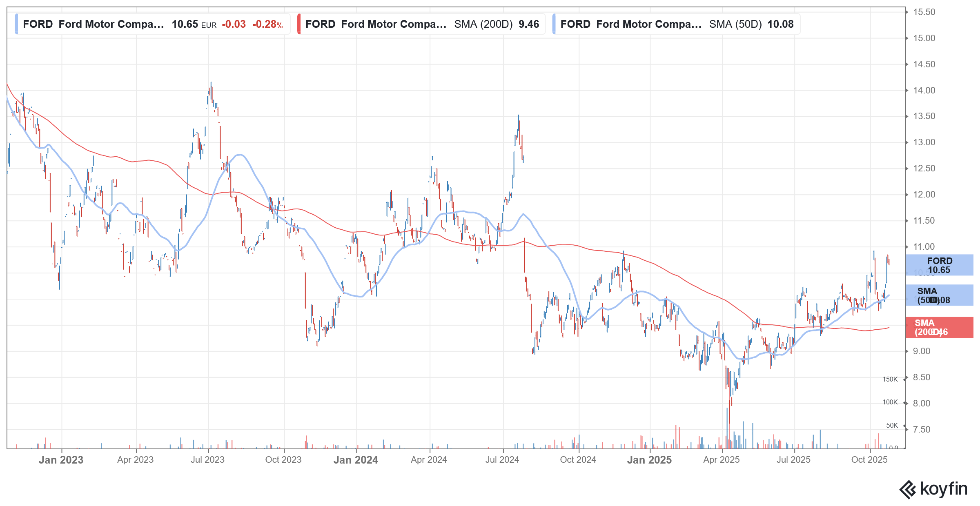Screen dimensions: 980x506
Task: Click the Jan 2024 date label
Action: pos(356,460)
